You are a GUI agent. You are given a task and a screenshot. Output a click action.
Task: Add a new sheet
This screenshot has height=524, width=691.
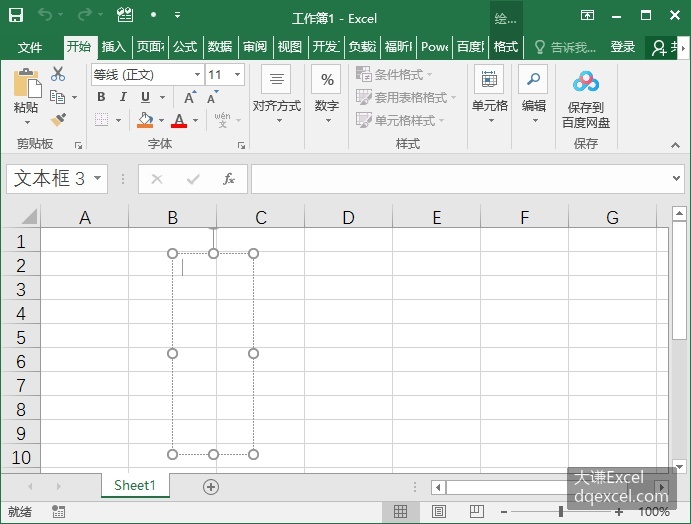[211, 487]
